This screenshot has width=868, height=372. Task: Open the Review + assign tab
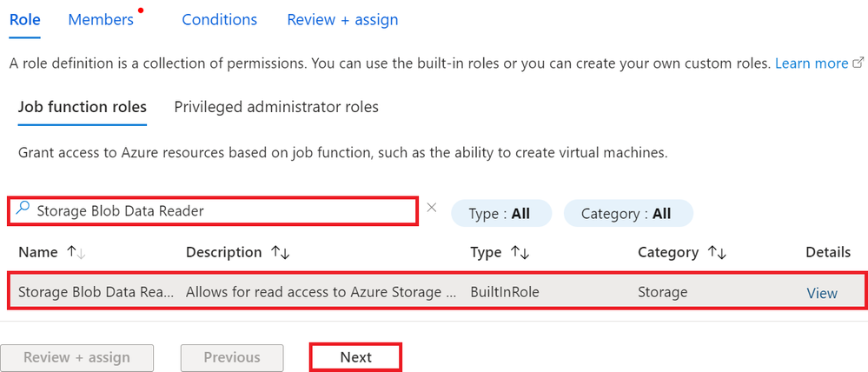(342, 19)
